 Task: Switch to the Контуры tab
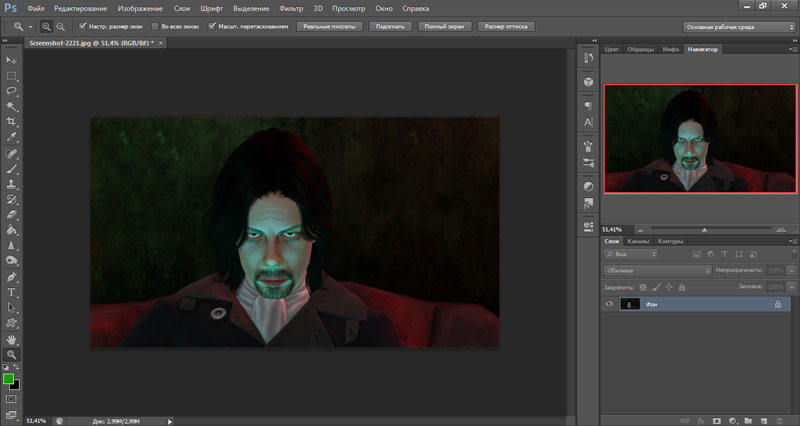point(670,241)
